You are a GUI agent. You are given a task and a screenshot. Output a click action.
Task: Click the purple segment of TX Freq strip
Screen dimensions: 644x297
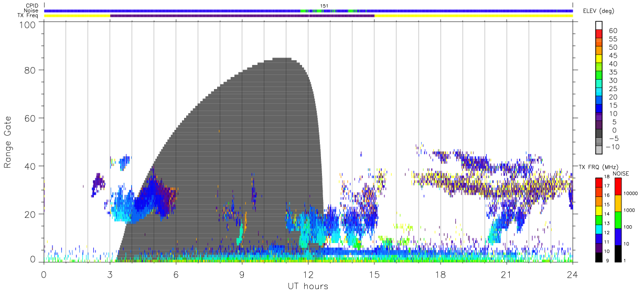click(242, 16)
